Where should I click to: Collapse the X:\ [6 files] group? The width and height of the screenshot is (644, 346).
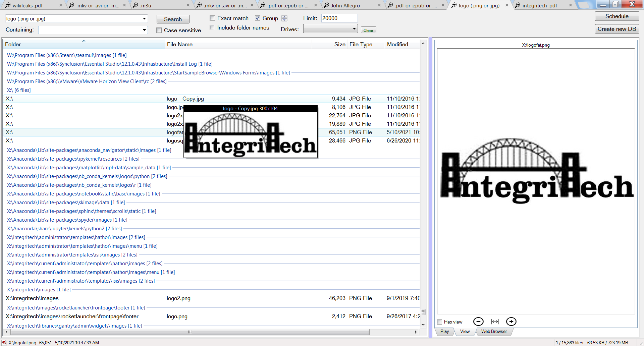coord(19,90)
